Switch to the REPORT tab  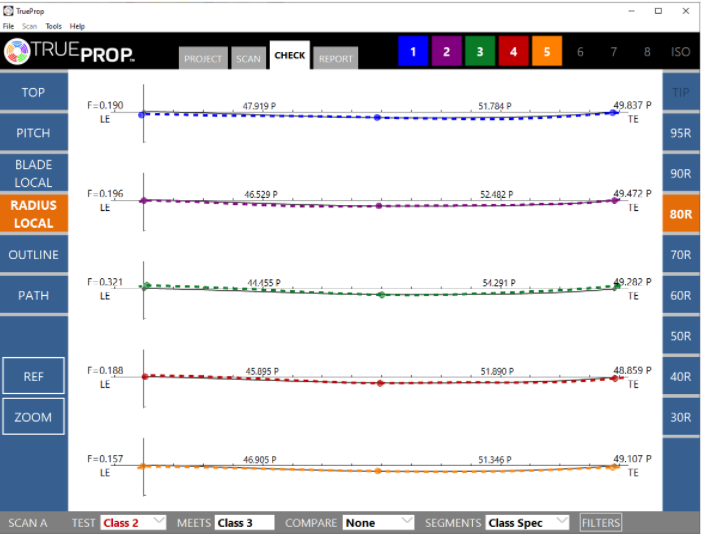(x=335, y=58)
